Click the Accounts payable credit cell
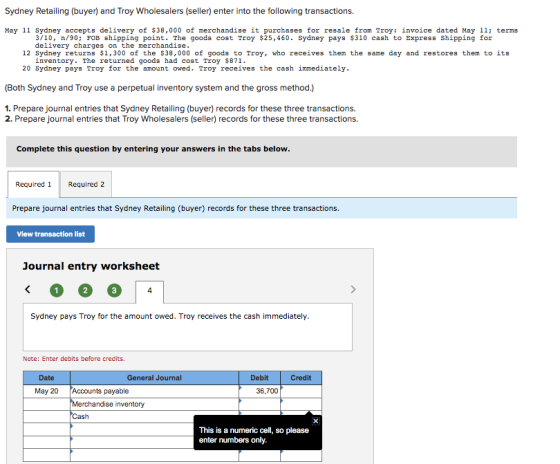This screenshot has height=464, width=560. pyautogui.click(x=301, y=391)
